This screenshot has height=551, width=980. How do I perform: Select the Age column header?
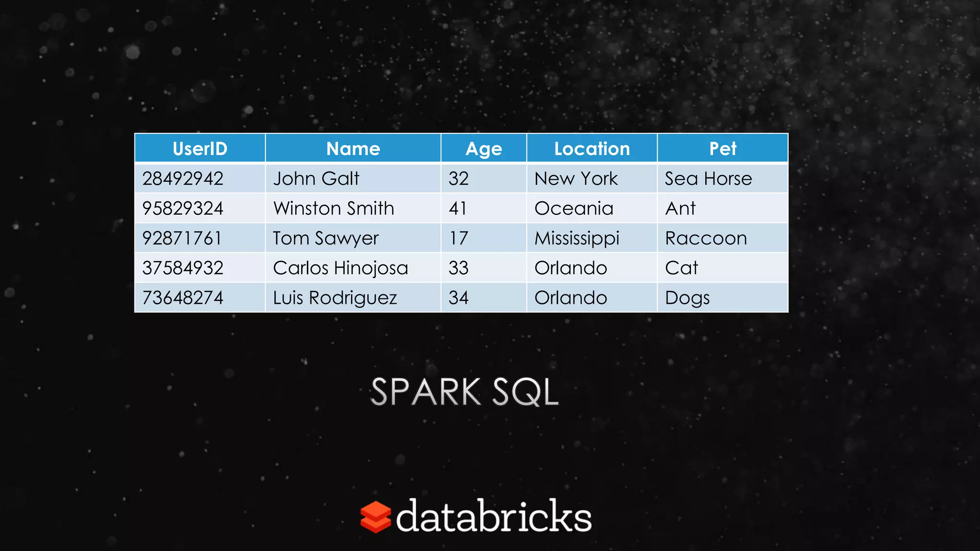(x=484, y=149)
